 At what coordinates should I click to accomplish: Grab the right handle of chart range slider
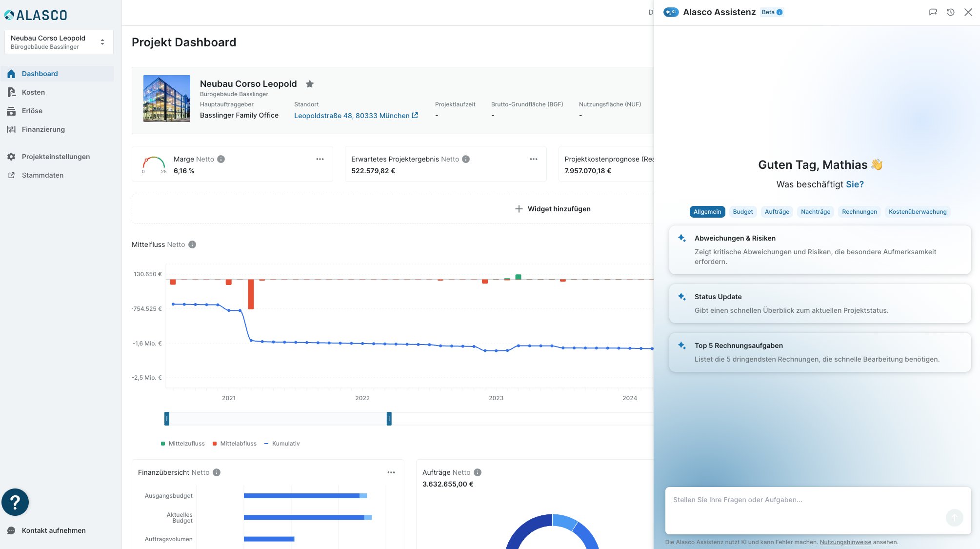pyautogui.click(x=389, y=419)
